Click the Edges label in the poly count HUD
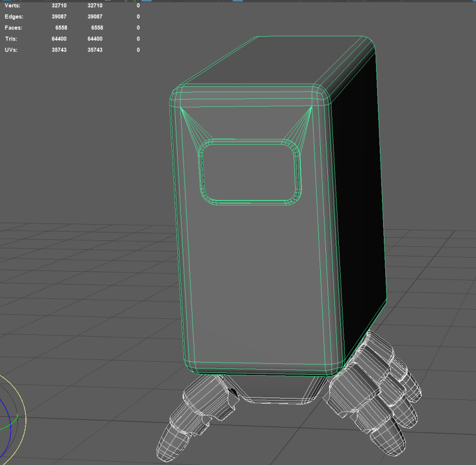 tap(14, 17)
